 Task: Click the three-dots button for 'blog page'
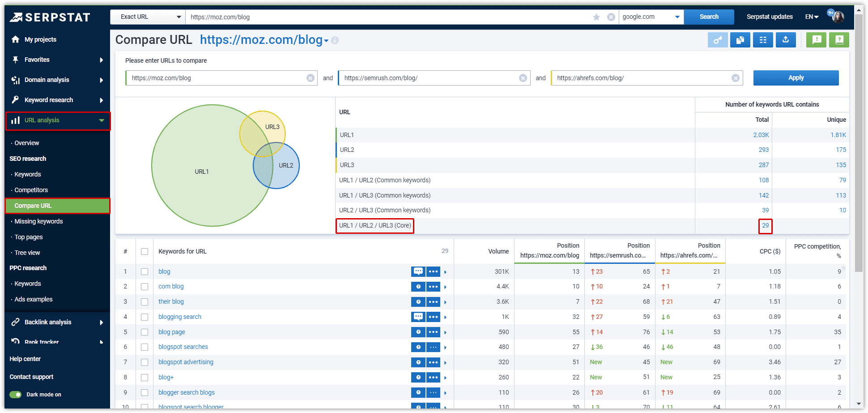click(x=433, y=332)
